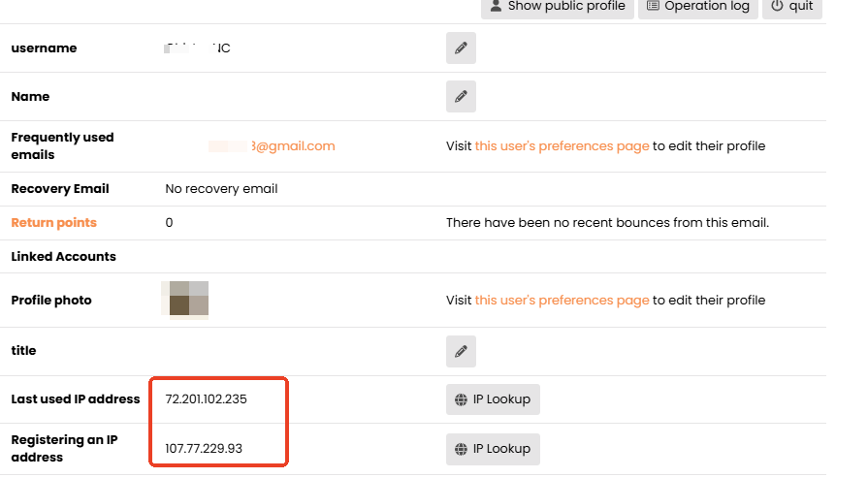Click the "No recovery email" text
This screenshot has height=478, width=868.
[221, 189]
